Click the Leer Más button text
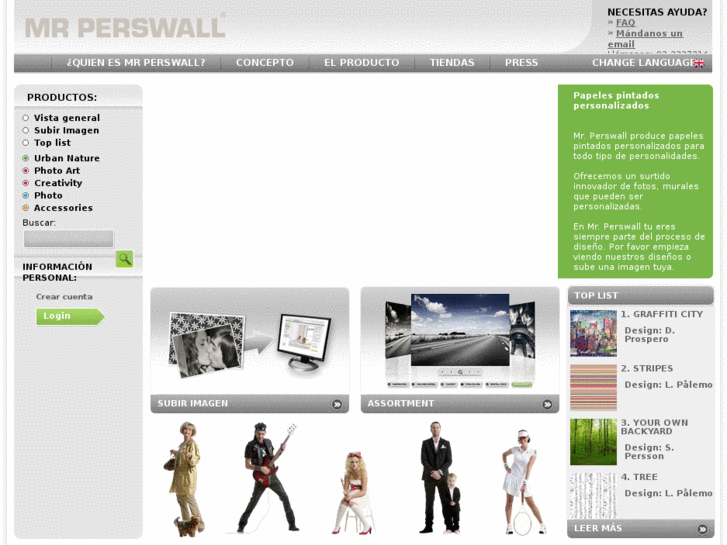The width and height of the screenshot is (727, 545). coord(598,528)
